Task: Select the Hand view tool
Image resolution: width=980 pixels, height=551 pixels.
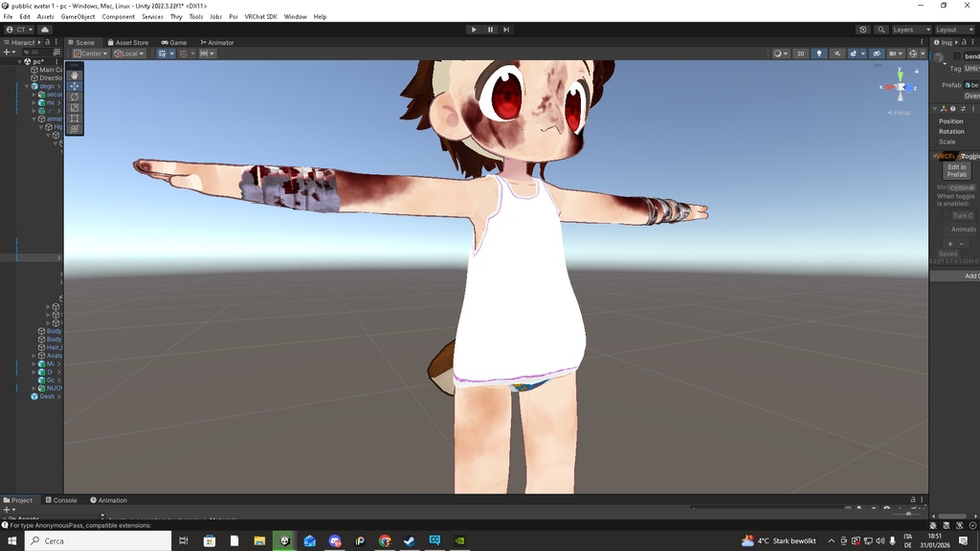Action: click(x=75, y=75)
